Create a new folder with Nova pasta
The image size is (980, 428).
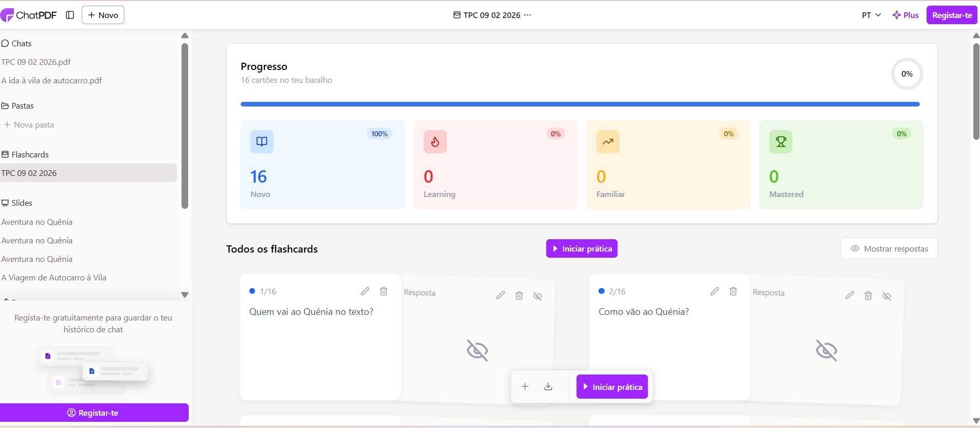pyautogui.click(x=29, y=124)
